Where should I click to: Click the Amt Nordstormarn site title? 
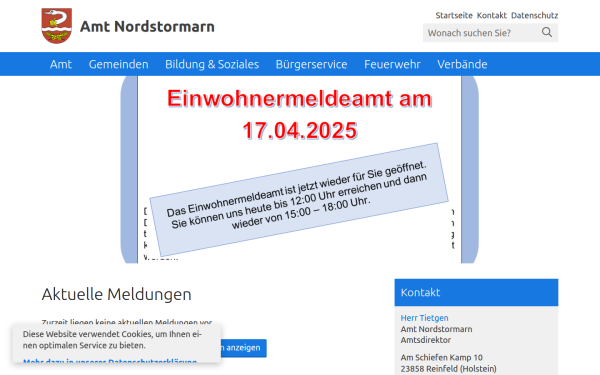click(x=147, y=26)
